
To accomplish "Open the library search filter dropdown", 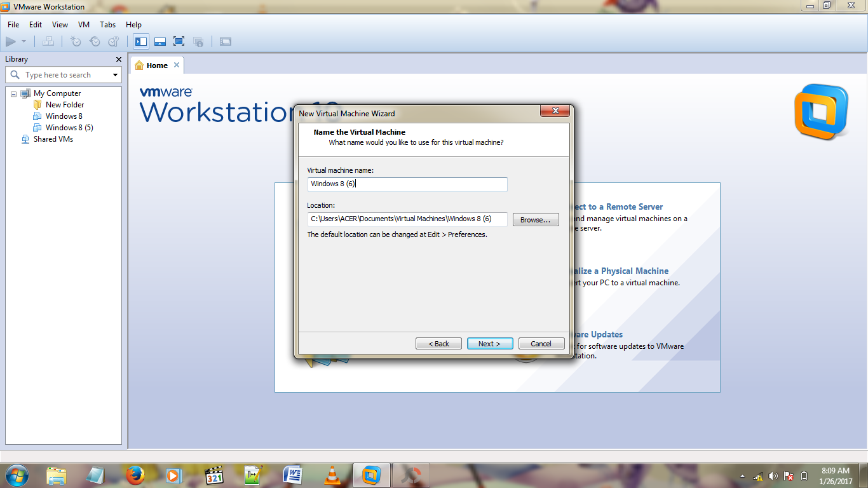I will click(115, 74).
